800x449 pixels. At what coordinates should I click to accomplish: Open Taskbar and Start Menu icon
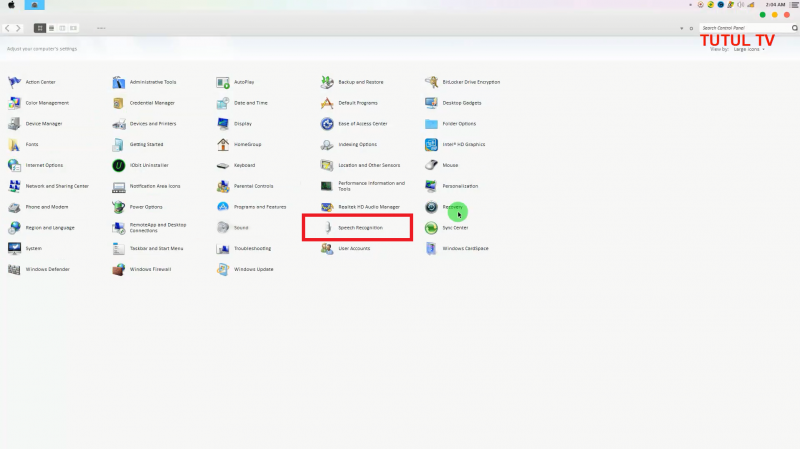click(x=118, y=248)
